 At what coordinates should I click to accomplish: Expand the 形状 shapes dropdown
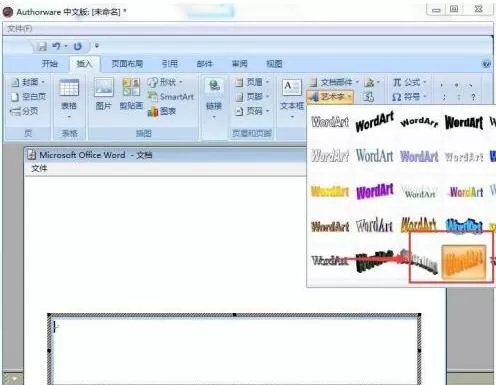coord(165,82)
